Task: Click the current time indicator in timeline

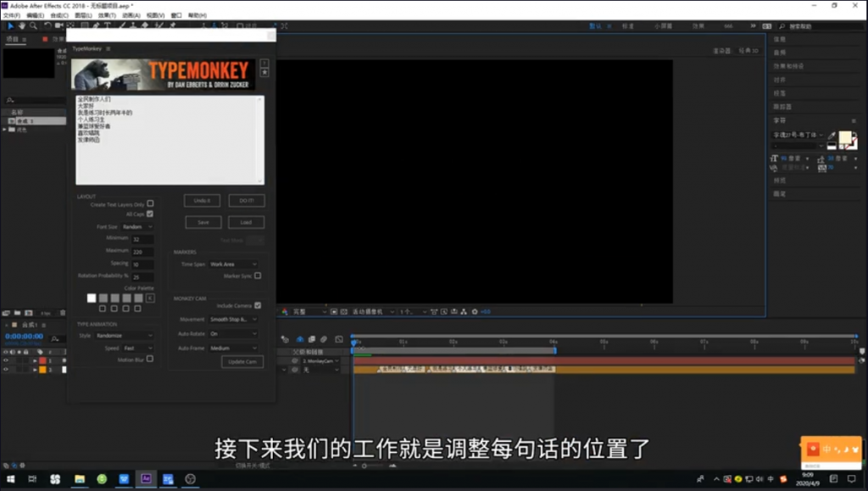Action: pyautogui.click(x=353, y=343)
